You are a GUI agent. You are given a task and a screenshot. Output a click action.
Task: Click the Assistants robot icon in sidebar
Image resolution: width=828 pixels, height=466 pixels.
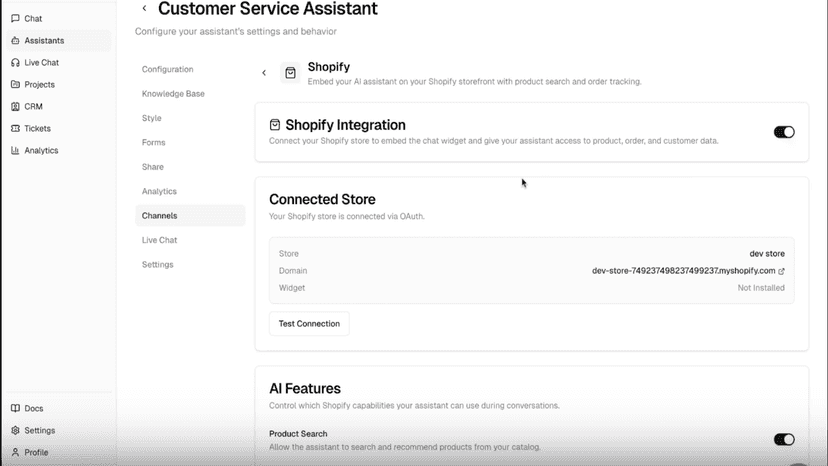(x=15, y=41)
